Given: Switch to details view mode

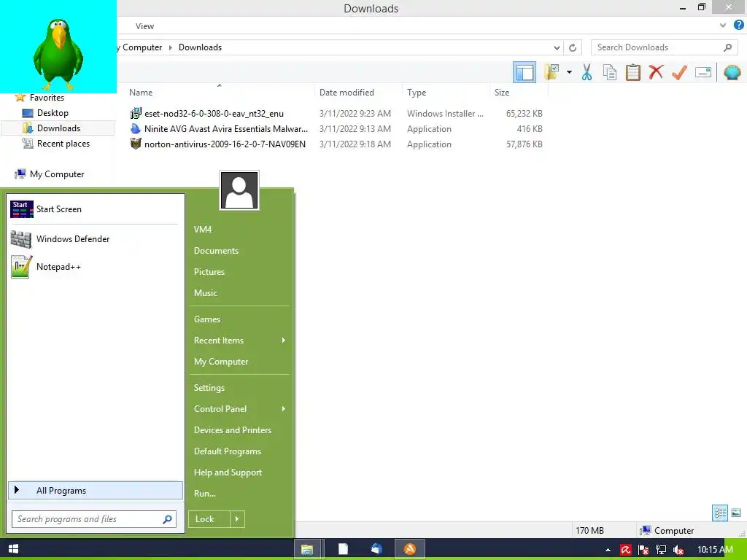Looking at the screenshot, I should point(720,513).
